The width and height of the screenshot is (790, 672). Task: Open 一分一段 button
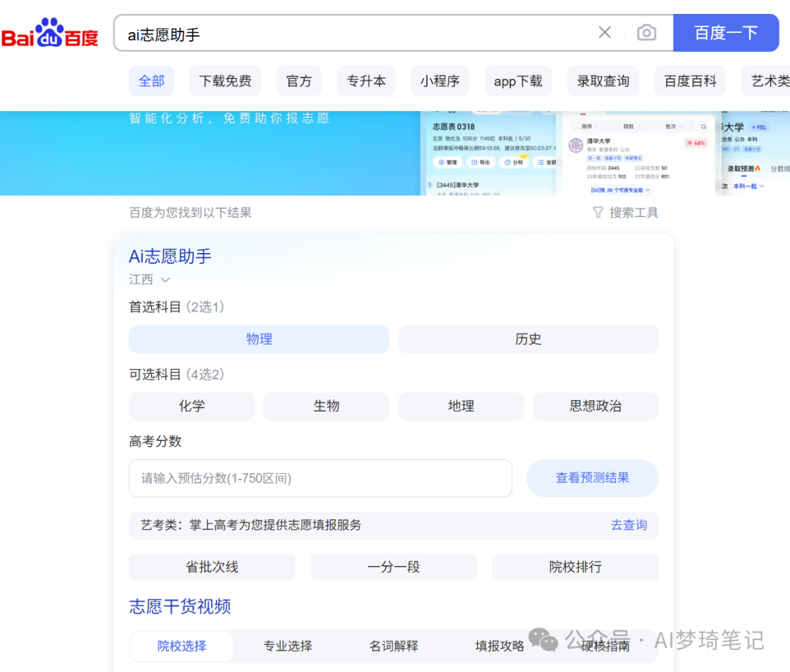click(x=394, y=567)
